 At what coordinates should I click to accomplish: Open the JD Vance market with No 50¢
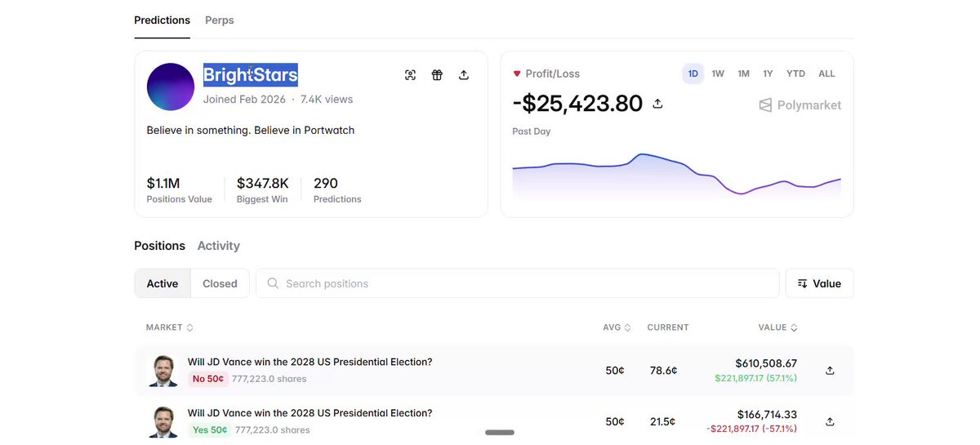pos(310,362)
